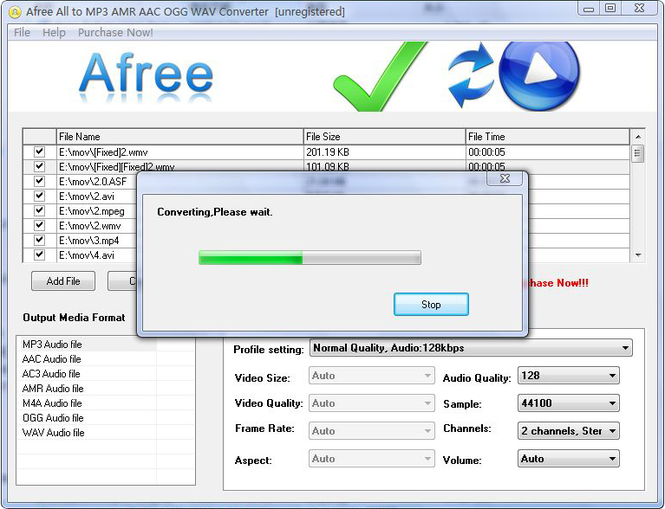The image size is (665, 509).
Task: Open the Sample 44100 dropdown
Action: [568, 403]
